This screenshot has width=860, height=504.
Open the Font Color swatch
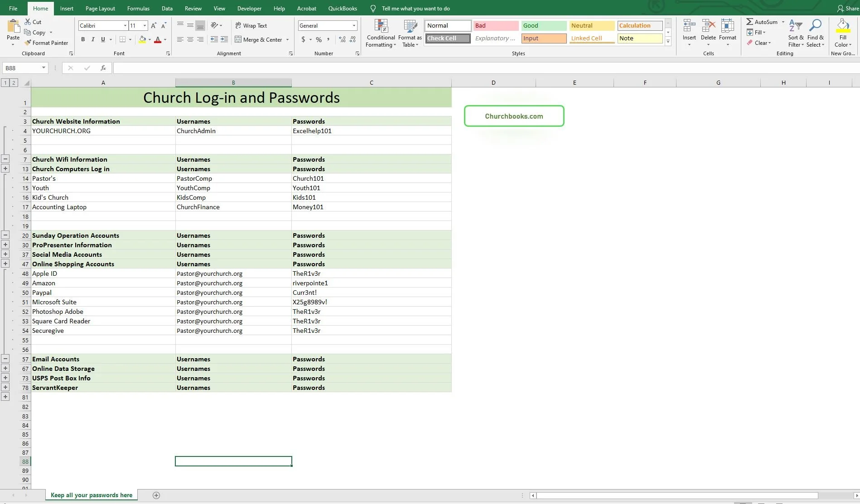tap(158, 39)
